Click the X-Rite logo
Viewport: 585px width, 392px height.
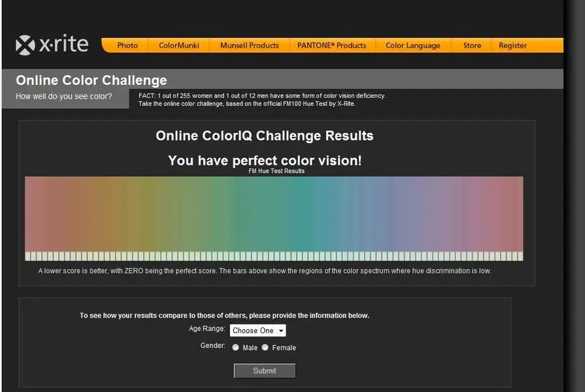click(52, 45)
